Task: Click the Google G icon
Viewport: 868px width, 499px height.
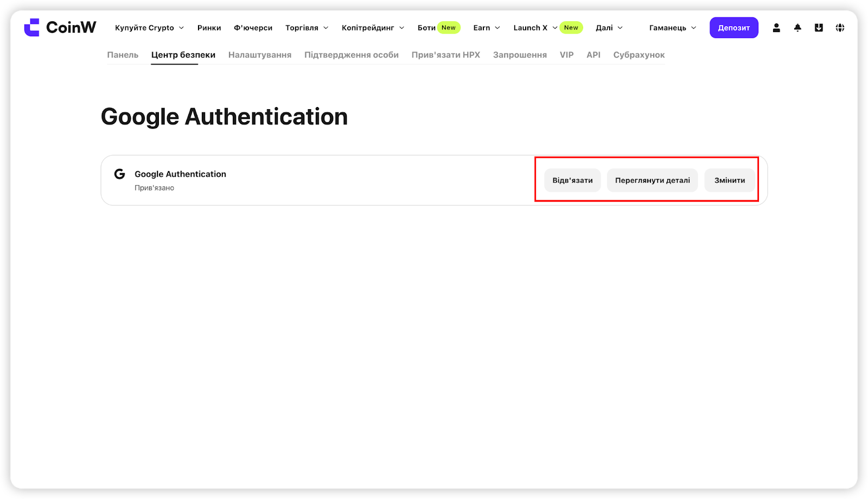Action: [120, 174]
